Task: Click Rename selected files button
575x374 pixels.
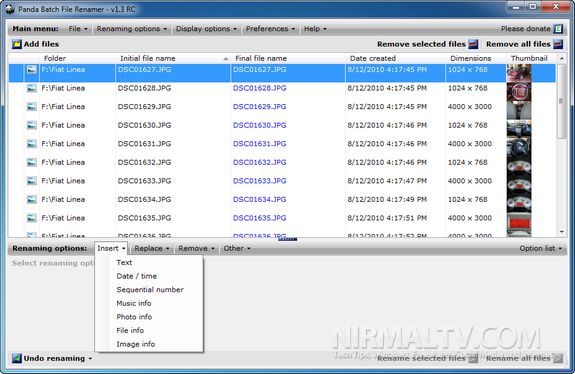Action: pos(428,358)
